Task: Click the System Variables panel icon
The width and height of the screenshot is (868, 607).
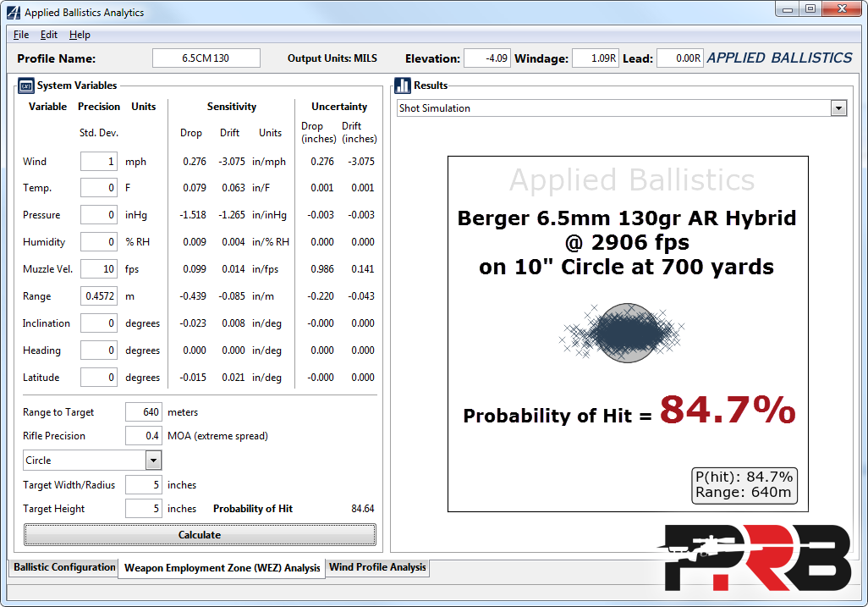Action: tap(26, 86)
